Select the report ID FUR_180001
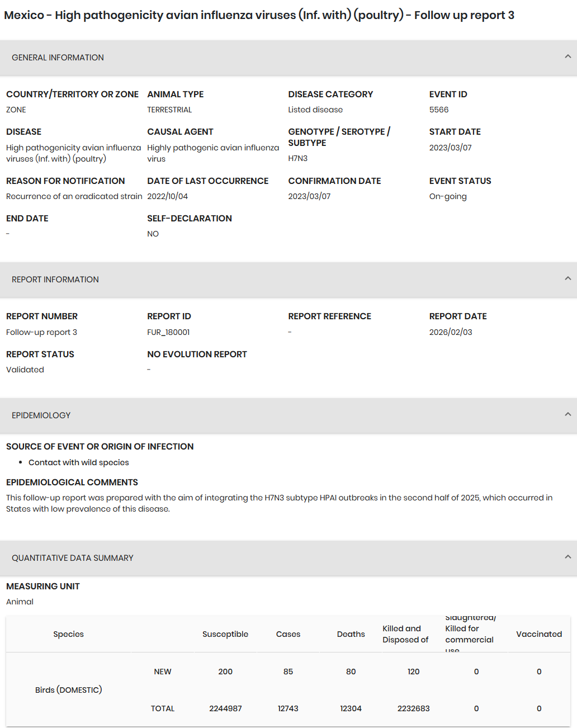The height and width of the screenshot is (728, 577). click(168, 332)
